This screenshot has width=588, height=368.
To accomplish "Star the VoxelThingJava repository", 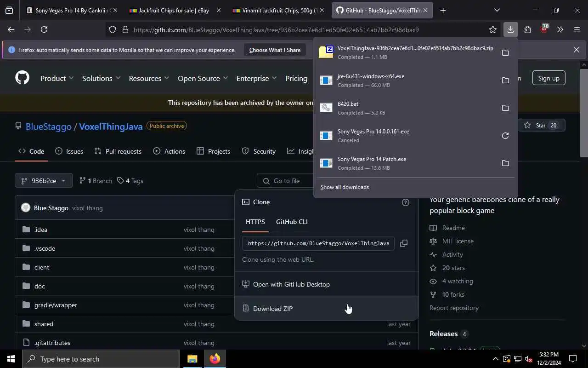I will pyautogui.click(x=541, y=126).
